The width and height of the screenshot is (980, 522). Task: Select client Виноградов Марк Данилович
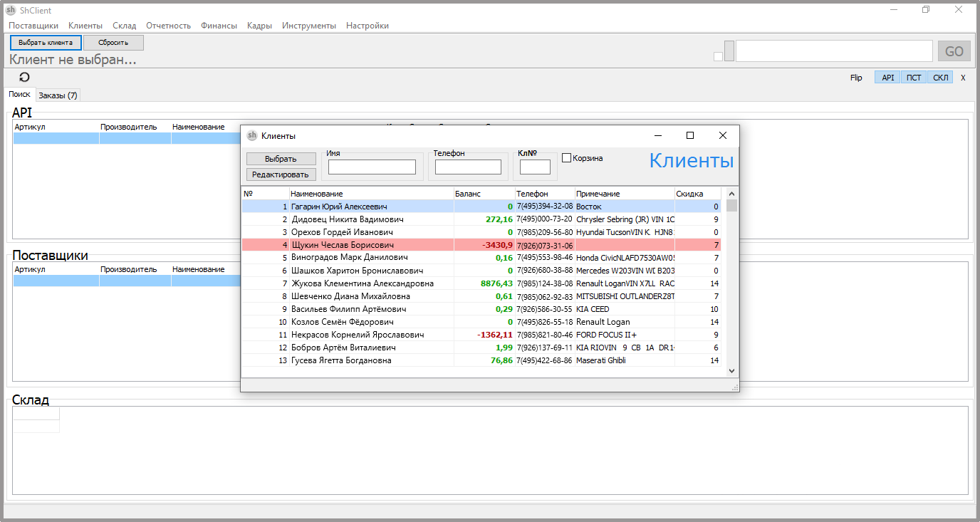click(x=481, y=258)
